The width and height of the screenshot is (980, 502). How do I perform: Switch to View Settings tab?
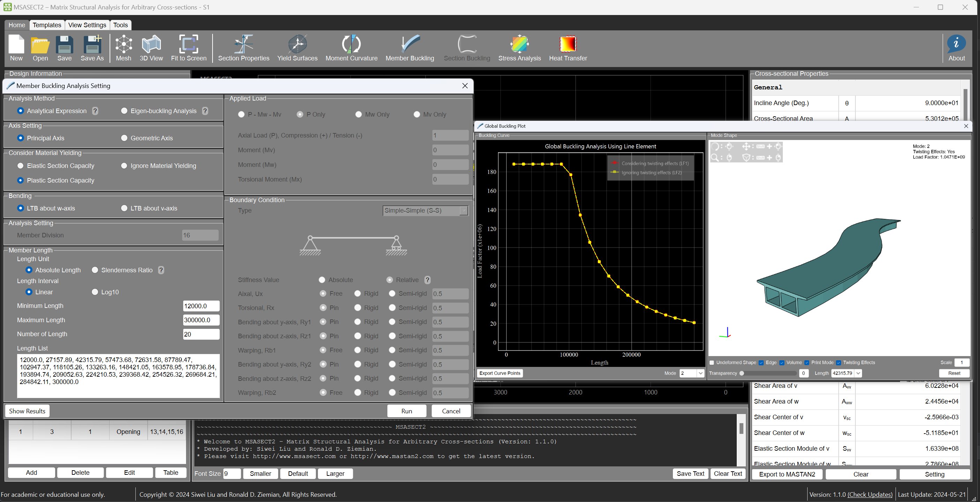point(87,25)
